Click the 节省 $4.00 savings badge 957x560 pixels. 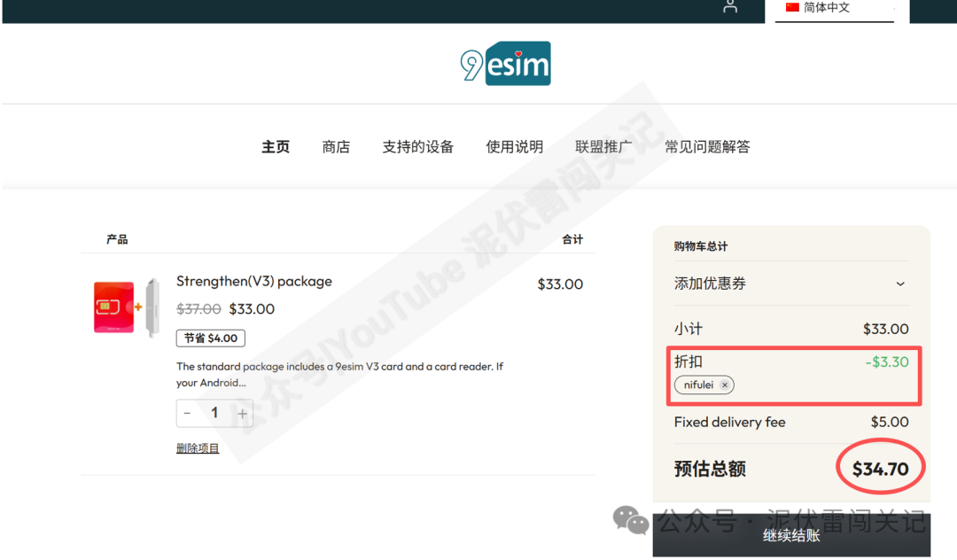(211, 338)
